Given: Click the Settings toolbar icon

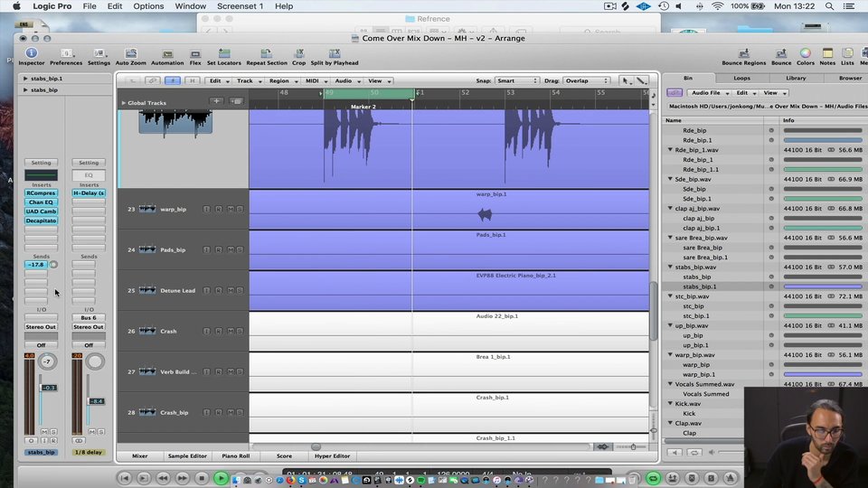Looking at the screenshot, I should pos(99,53).
